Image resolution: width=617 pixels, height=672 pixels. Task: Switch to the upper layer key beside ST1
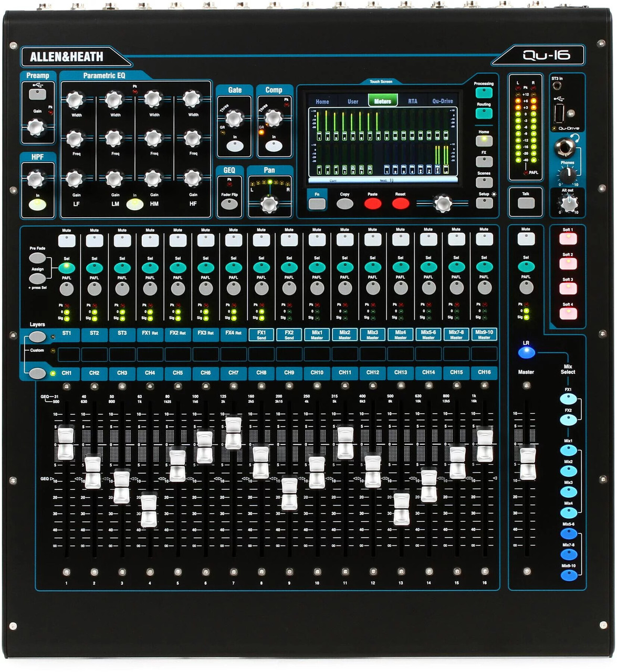click(37, 337)
